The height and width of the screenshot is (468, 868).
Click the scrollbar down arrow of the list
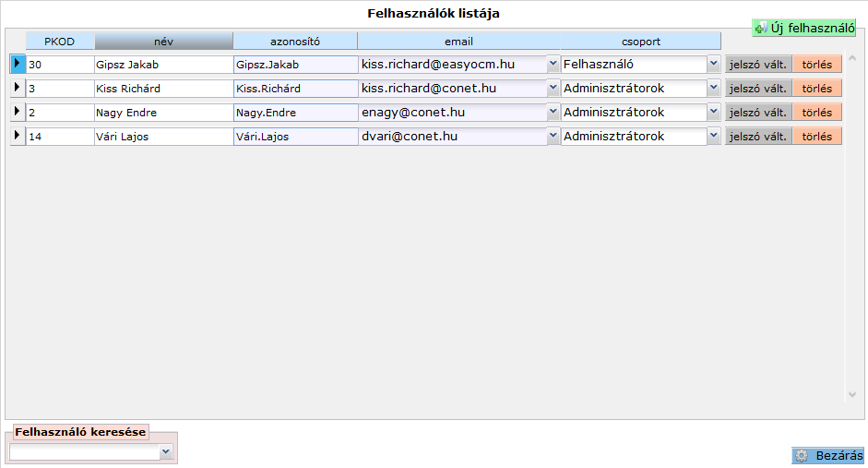pos(851,394)
